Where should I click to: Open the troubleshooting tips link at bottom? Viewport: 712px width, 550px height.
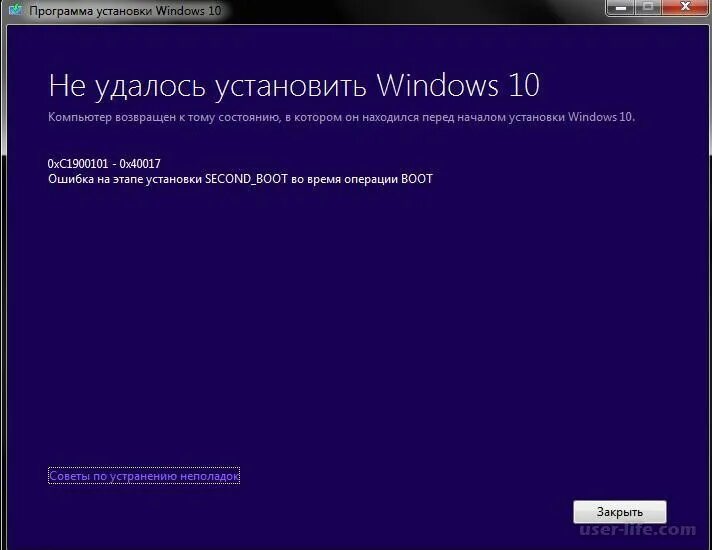[x=144, y=476]
